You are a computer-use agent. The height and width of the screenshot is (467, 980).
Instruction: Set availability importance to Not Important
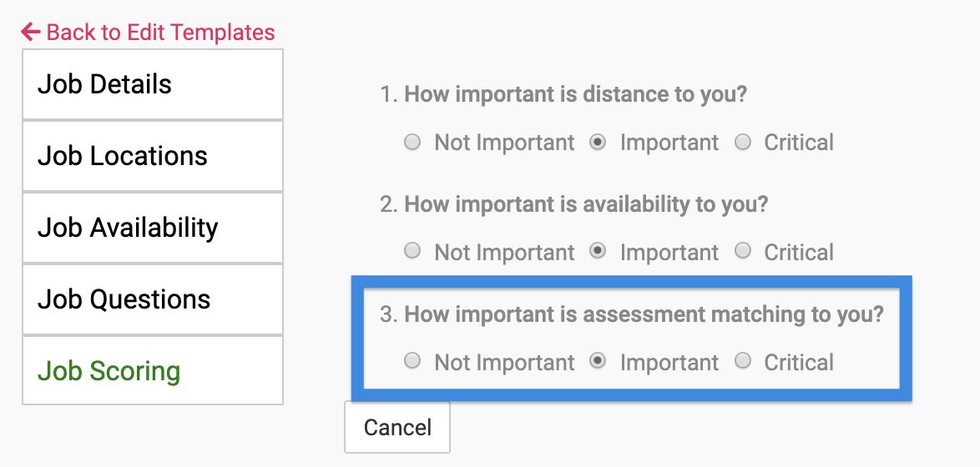[412, 251]
